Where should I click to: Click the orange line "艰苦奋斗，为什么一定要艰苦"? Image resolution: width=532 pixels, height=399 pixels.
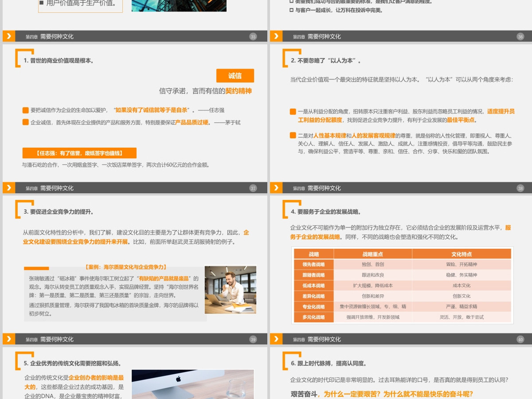[382, 394]
